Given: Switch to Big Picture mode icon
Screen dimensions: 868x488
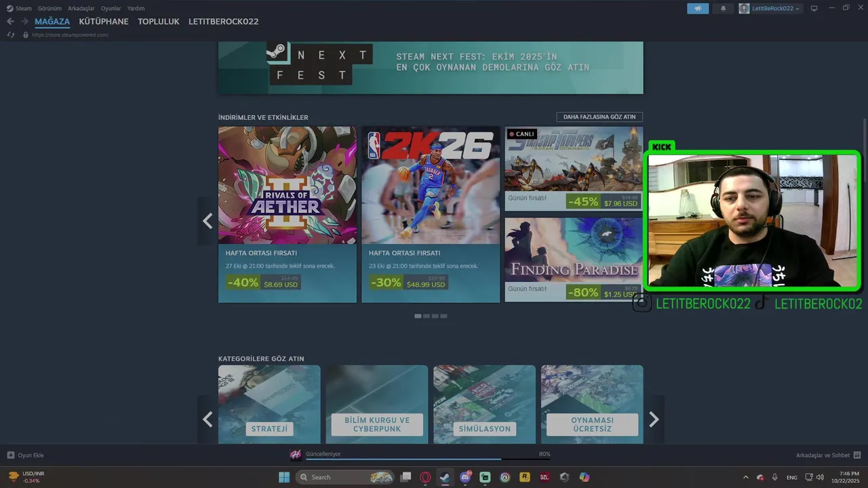Looking at the screenshot, I should click(814, 8).
